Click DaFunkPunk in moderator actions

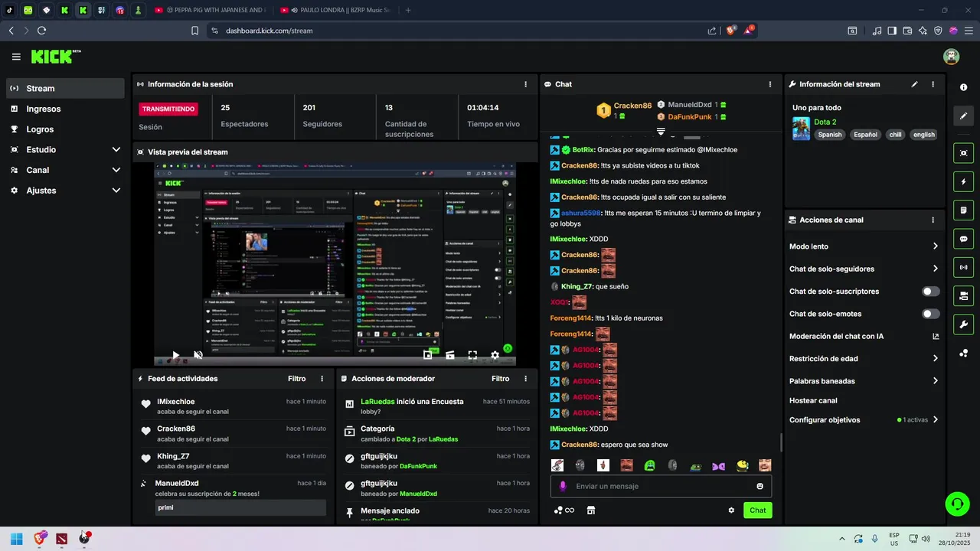(x=418, y=466)
